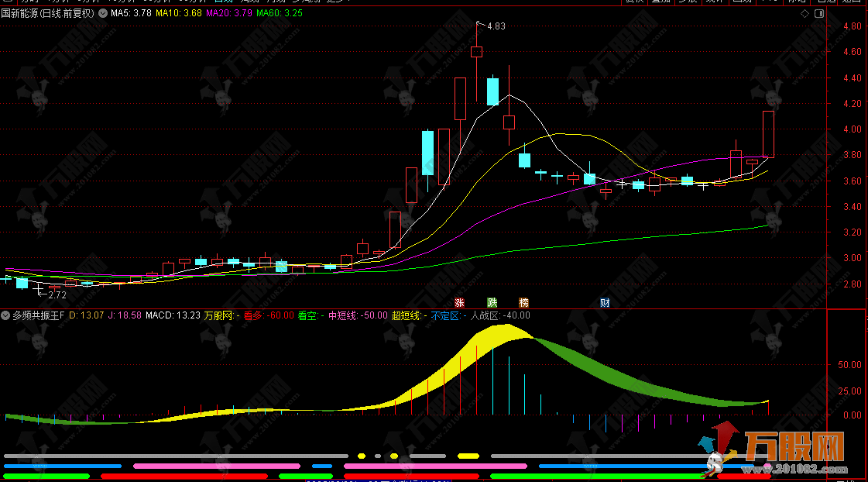Click the red 看多 indicator value label

(268, 315)
